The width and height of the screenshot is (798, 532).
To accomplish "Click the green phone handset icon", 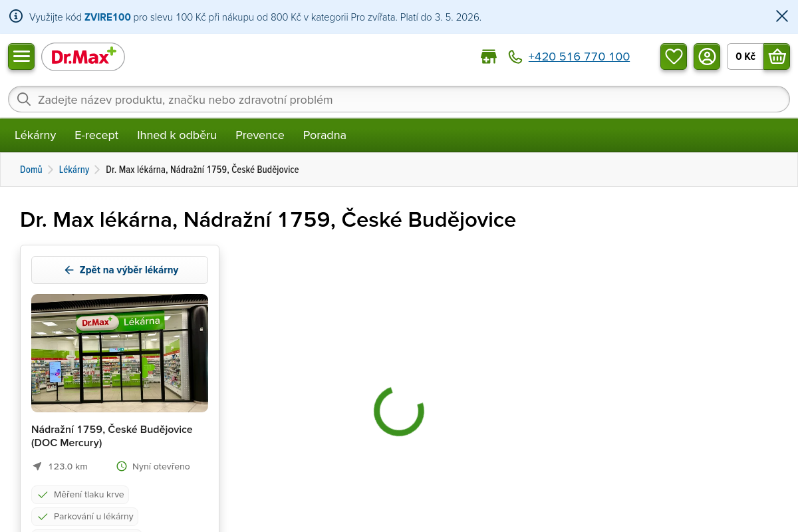I will pyautogui.click(x=515, y=57).
